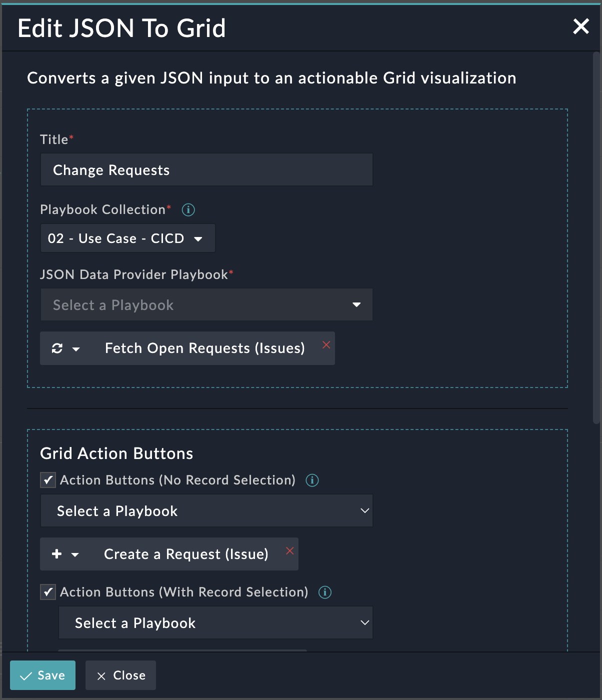Open the Playbook Collection dropdown
This screenshot has height=700, width=602.
click(127, 238)
